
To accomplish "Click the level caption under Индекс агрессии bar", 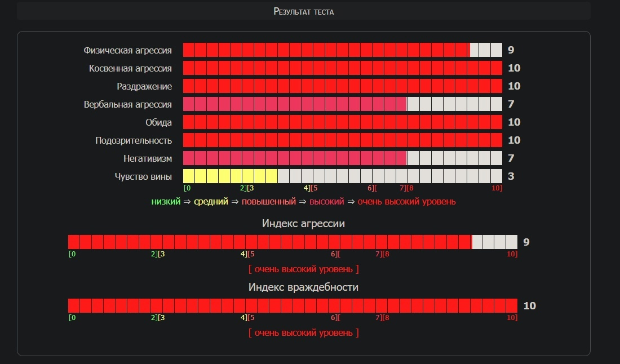I will coord(303,269).
